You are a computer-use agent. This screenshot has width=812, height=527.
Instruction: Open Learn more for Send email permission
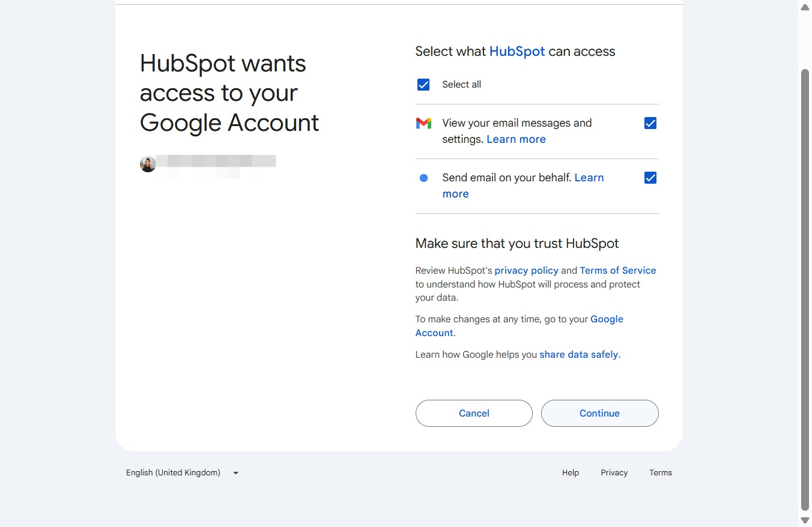pyautogui.click(x=523, y=185)
